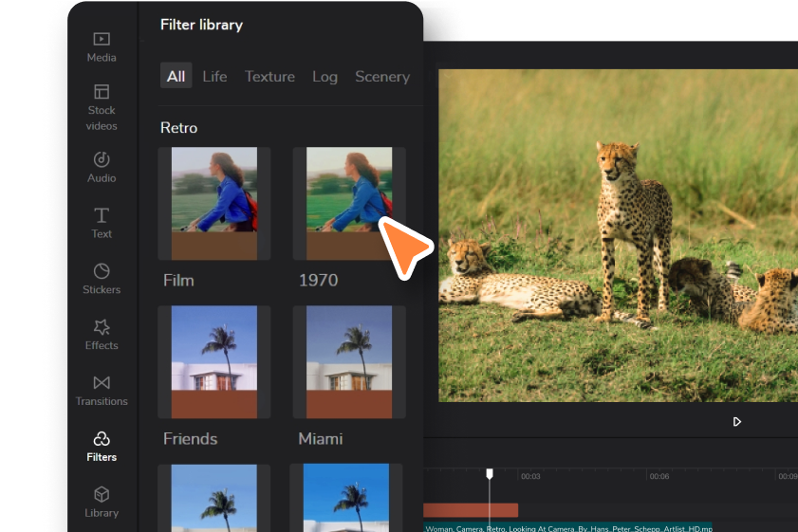Click the Friends filter label

191,438
